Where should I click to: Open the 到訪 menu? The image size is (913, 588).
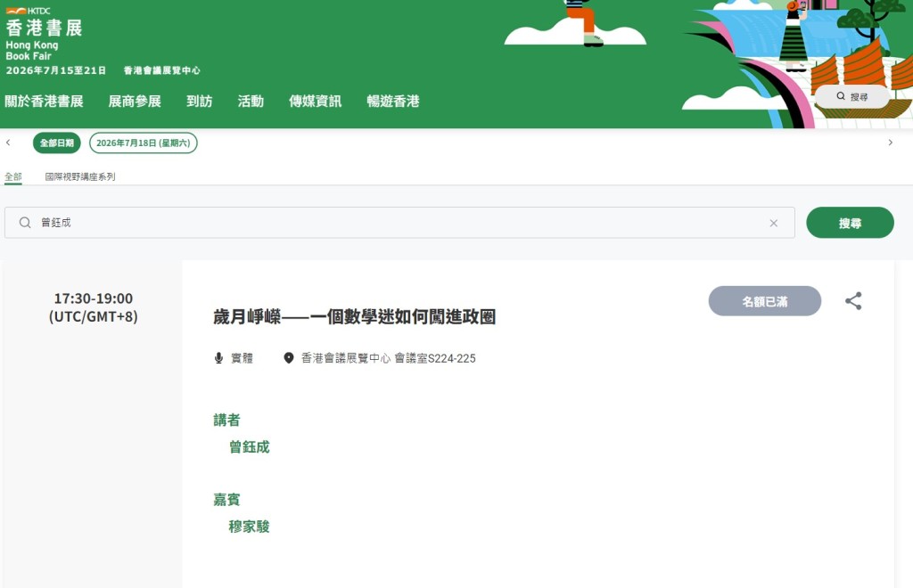199,102
